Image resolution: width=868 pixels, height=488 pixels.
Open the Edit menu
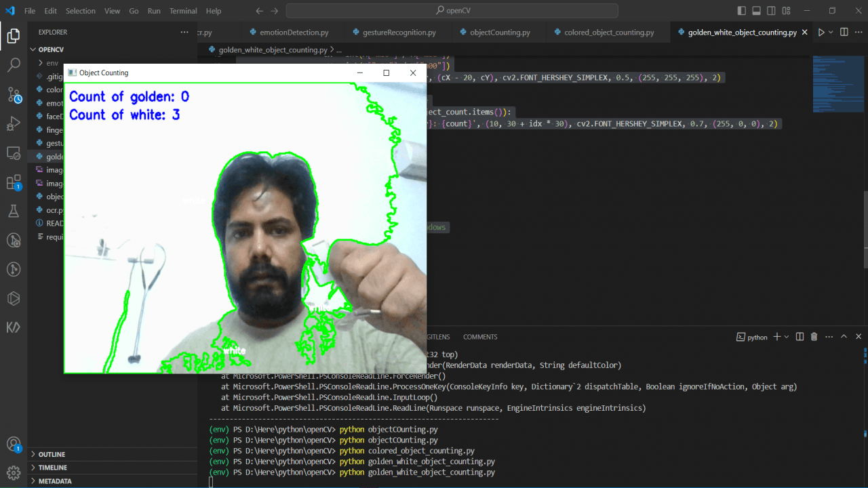coord(51,11)
